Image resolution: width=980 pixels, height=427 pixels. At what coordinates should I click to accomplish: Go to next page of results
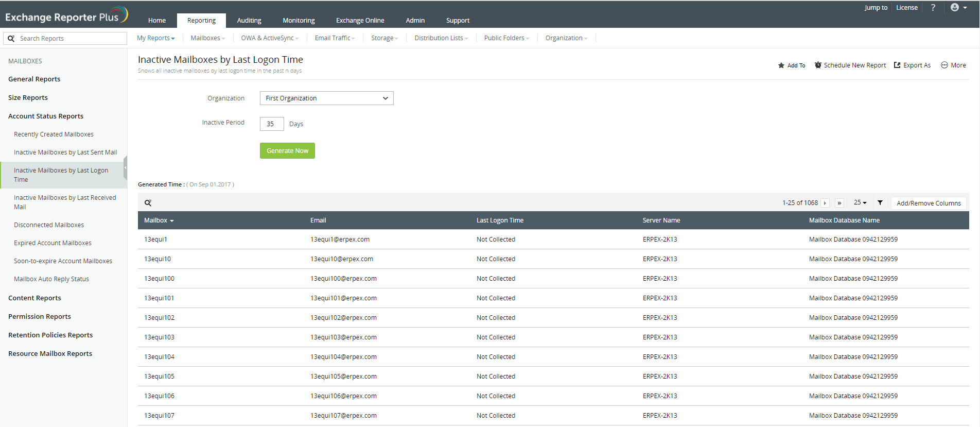click(x=825, y=203)
